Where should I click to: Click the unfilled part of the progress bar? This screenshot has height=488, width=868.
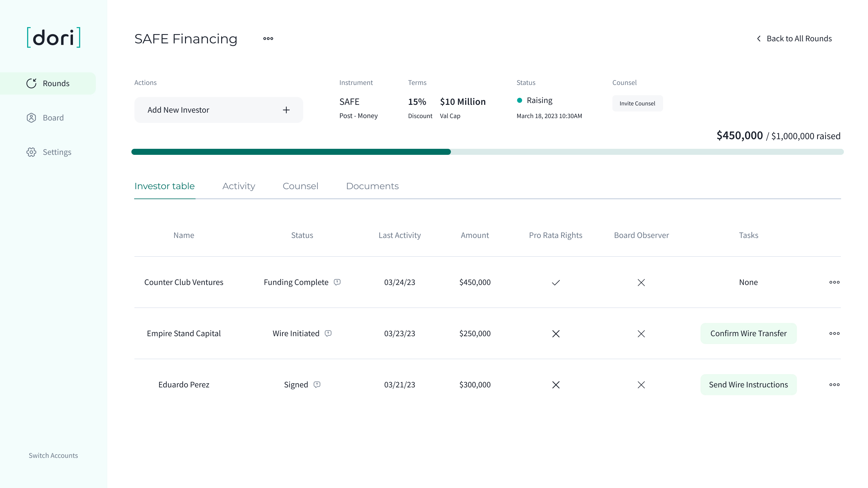[x=647, y=152]
